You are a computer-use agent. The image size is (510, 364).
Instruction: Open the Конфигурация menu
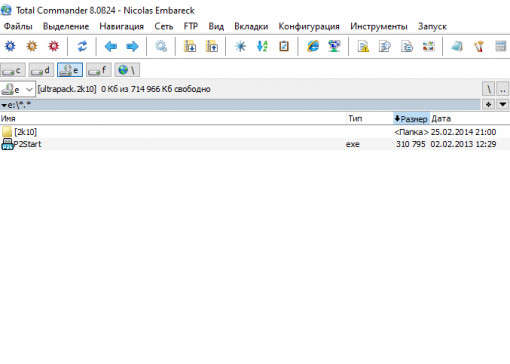(x=309, y=26)
